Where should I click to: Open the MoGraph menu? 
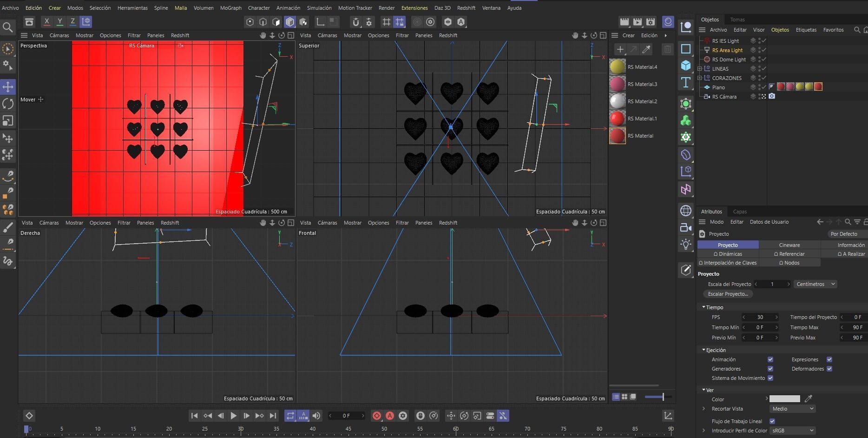pyautogui.click(x=231, y=8)
